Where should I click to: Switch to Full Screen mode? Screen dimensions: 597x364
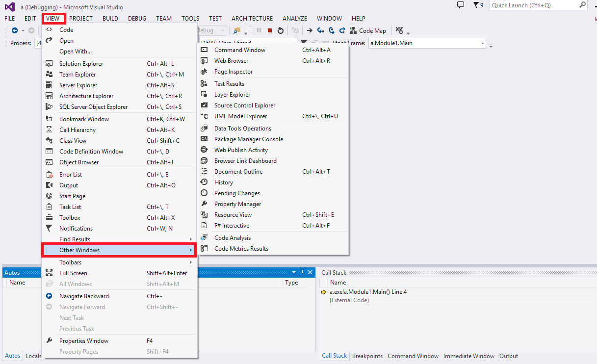[x=119, y=273]
